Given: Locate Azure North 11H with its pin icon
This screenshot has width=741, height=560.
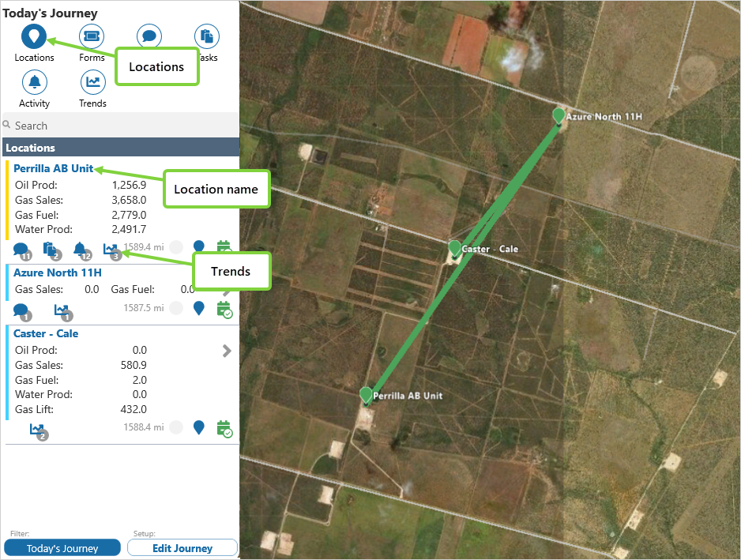Looking at the screenshot, I should [199, 308].
